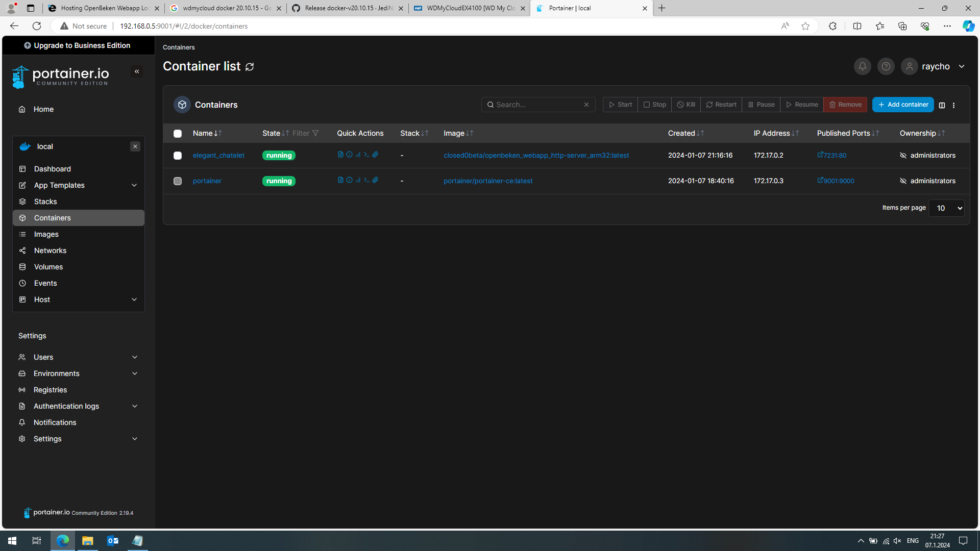Image resolution: width=980 pixels, height=551 pixels.
Task: Open the raycho user dropdown
Action: (934, 66)
